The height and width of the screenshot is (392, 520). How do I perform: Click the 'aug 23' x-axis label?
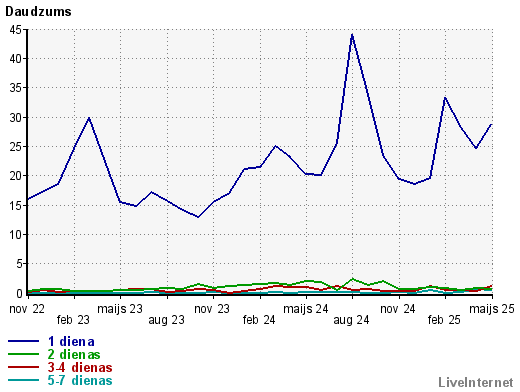166,320
